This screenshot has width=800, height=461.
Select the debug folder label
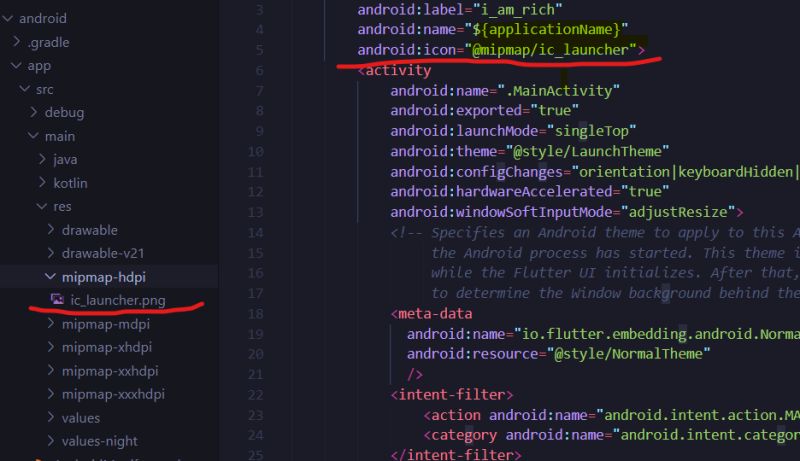pyautogui.click(x=64, y=113)
